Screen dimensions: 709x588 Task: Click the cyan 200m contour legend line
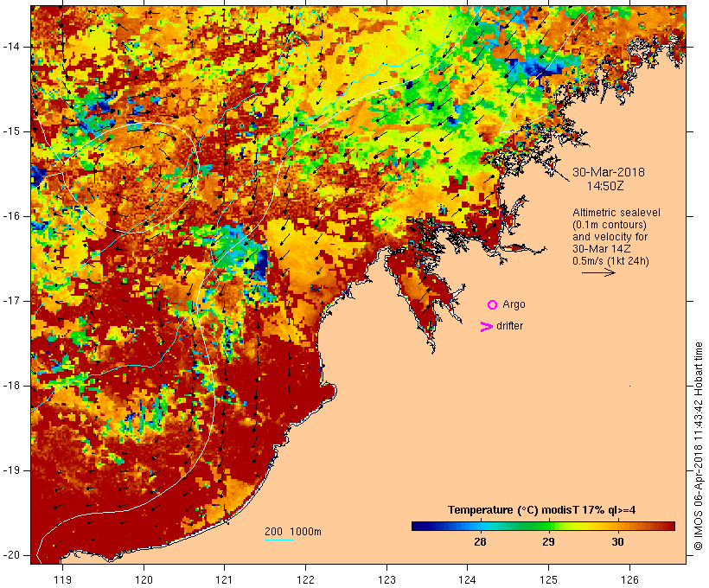pyautogui.click(x=279, y=540)
